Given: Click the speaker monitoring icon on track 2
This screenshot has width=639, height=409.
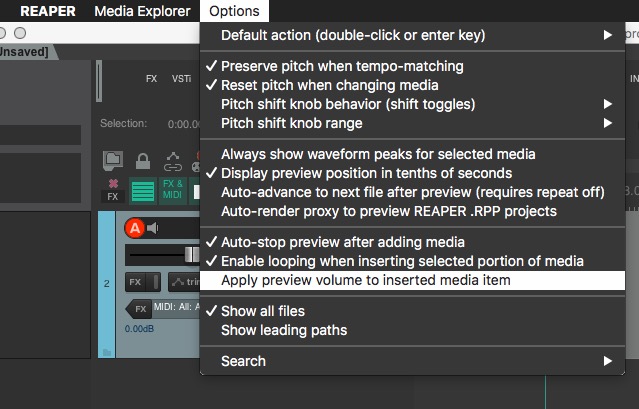Looking at the screenshot, I should coord(153,229).
